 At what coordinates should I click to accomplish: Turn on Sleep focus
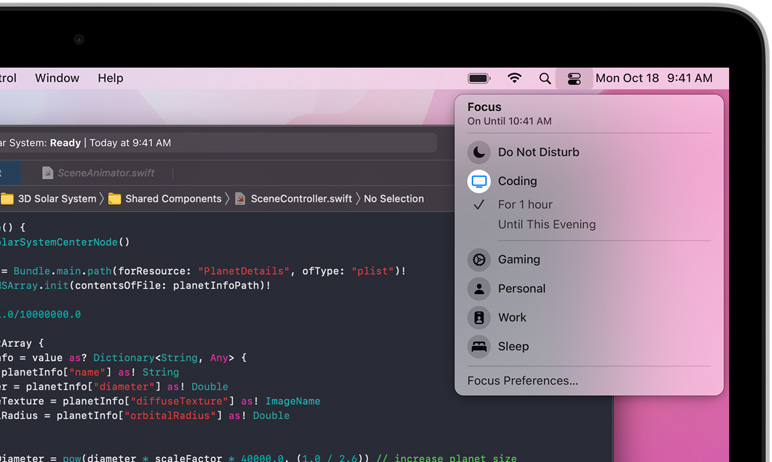513,347
